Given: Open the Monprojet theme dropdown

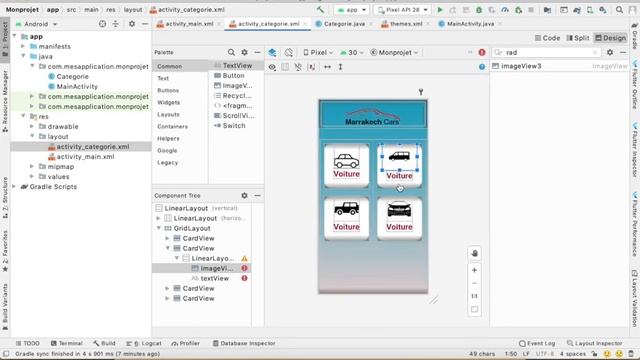Looking at the screenshot, I should 394,52.
